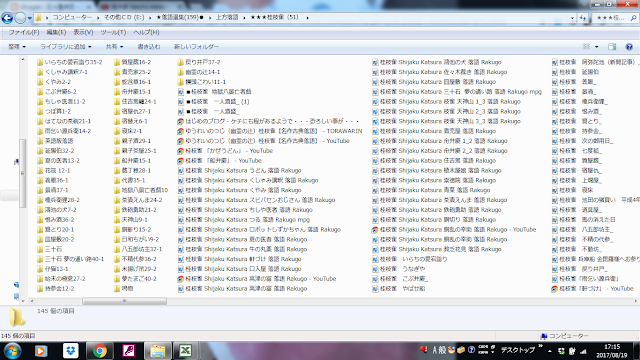The image size is (640, 360).
Task: Open the Windows Start menu orb
Action: coord(12,351)
